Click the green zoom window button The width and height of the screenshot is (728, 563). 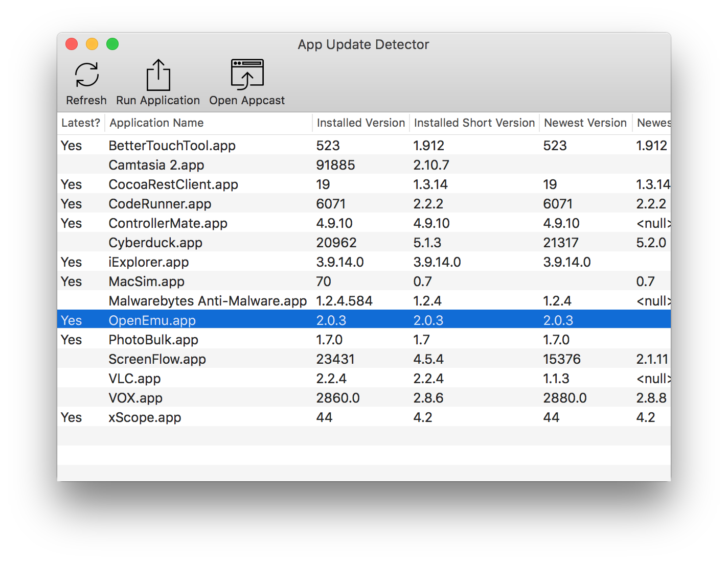112,44
